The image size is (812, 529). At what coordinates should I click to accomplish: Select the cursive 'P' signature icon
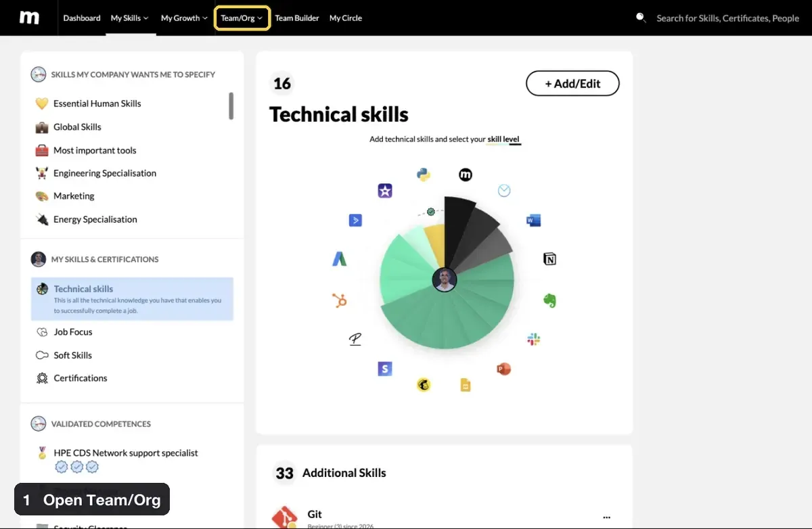pos(355,339)
